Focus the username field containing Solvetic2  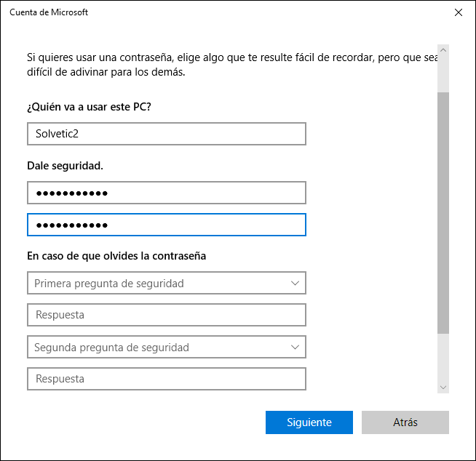[166, 134]
